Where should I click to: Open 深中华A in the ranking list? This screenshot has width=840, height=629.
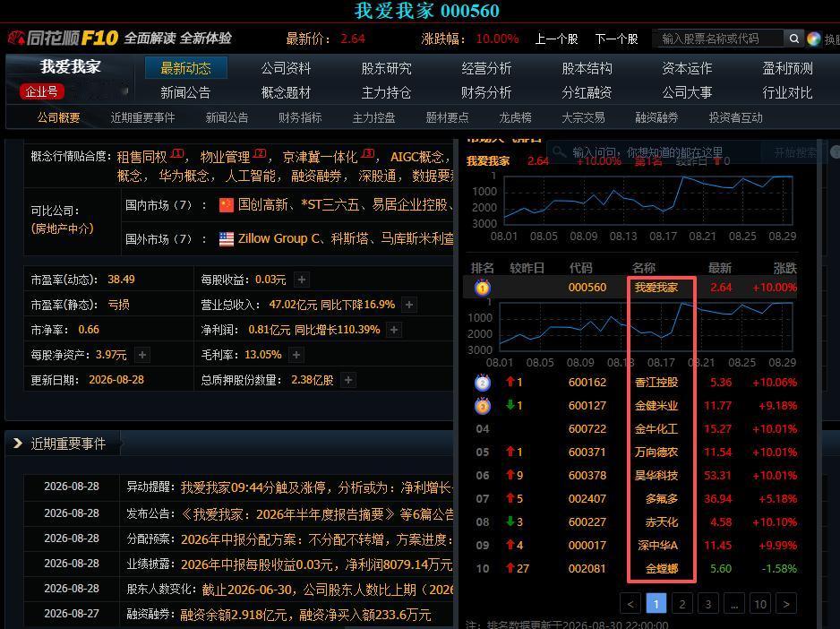[x=658, y=546]
